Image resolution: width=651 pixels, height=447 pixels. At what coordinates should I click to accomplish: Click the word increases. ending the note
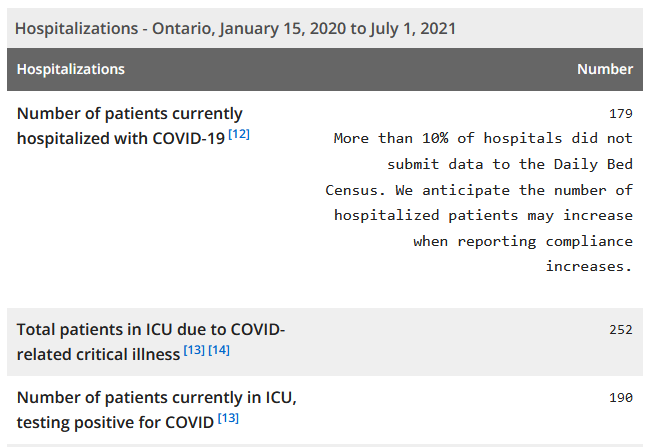tap(589, 266)
